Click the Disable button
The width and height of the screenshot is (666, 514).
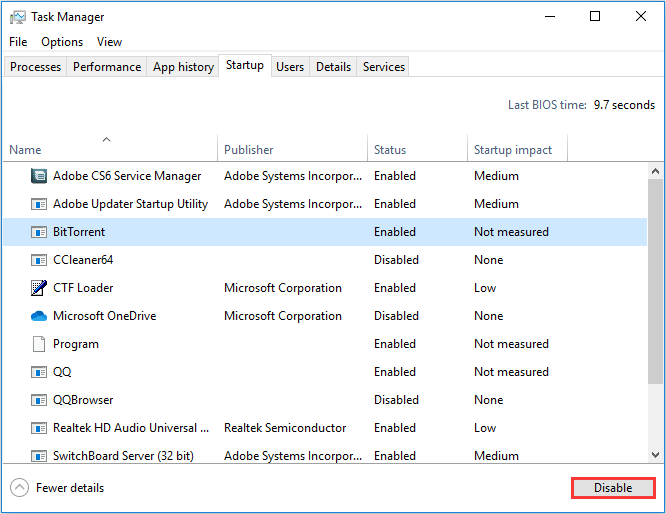point(613,488)
